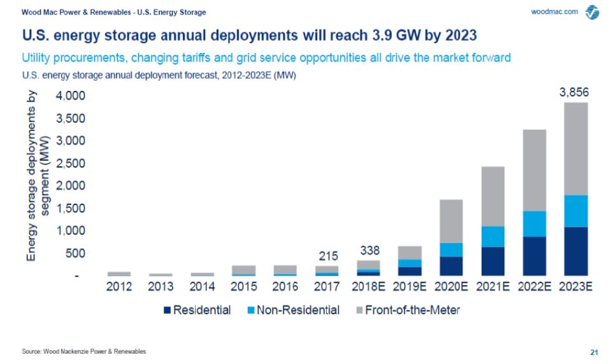Click the 338 data label
The image size is (616, 364).
[x=369, y=250]
